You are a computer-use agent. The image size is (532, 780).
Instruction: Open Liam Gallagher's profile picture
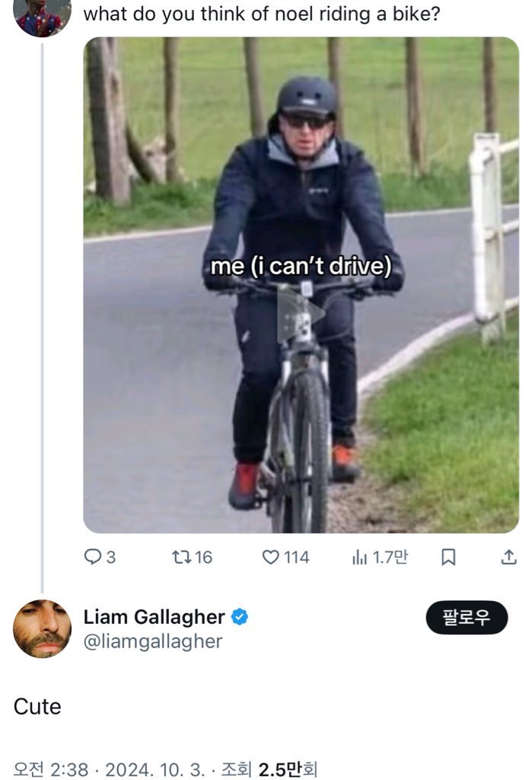[x=43, y=628]
